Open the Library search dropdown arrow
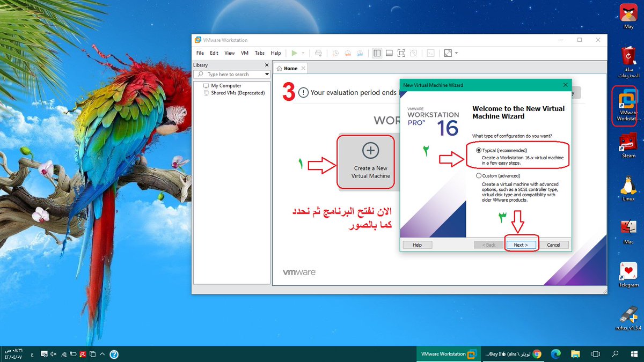 (266, 75)
